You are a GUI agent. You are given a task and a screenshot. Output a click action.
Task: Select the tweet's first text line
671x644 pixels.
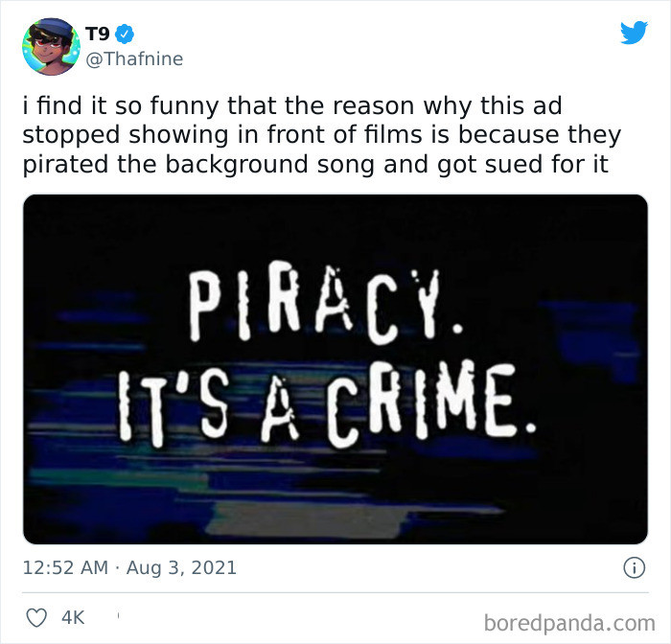292,105
